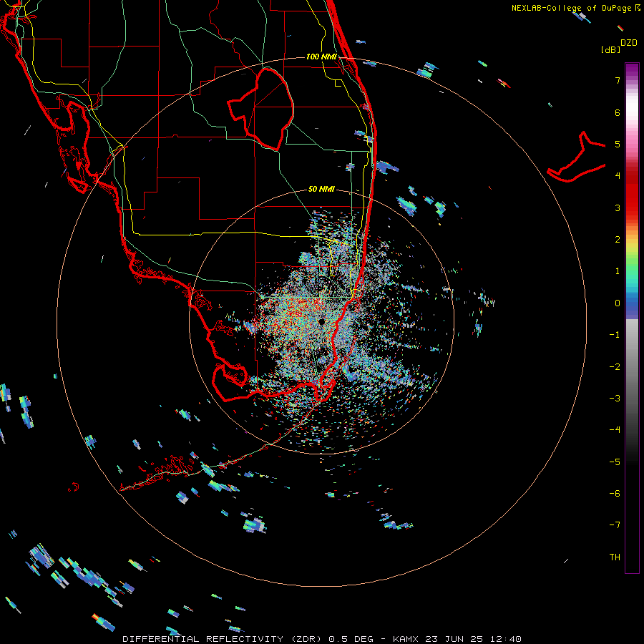This screenshot has height=644, width=644.
Task: Click the black radar site dot at center
Action: (x=322, y=321)
